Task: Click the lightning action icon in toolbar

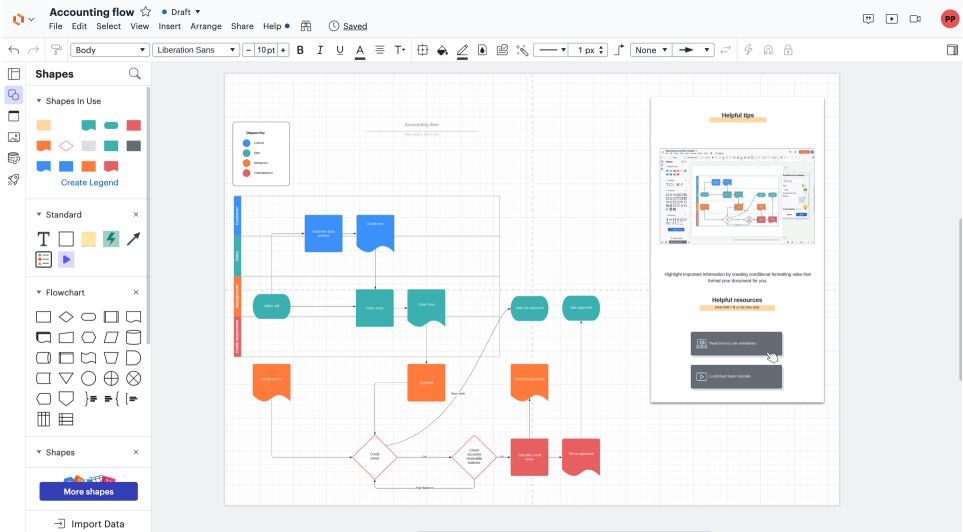Action: click(x=748, y=50)
